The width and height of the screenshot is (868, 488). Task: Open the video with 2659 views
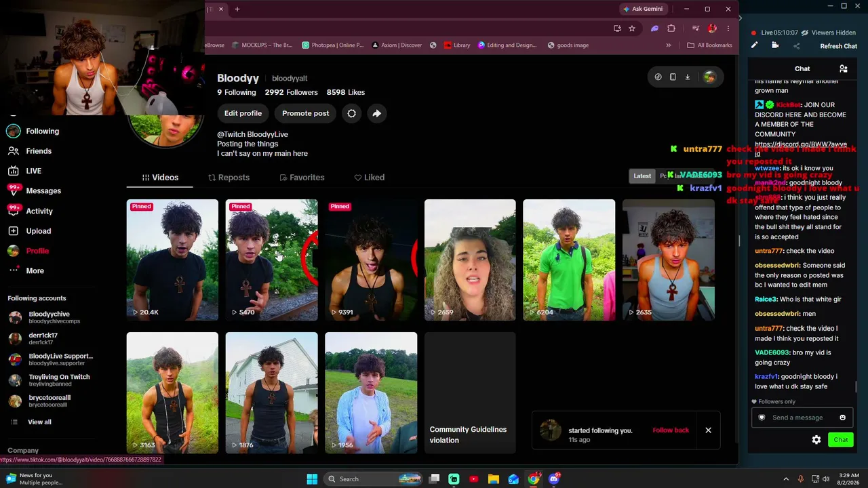click(470, 260)
